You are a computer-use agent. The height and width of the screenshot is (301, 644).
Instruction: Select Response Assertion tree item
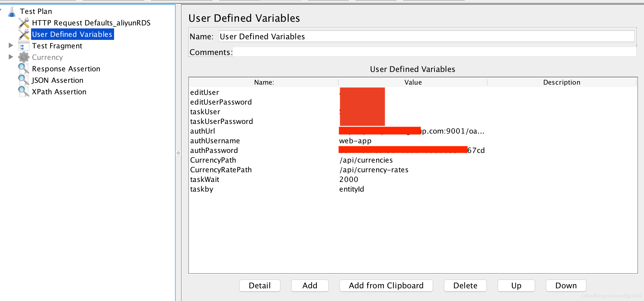click(66, 69)
